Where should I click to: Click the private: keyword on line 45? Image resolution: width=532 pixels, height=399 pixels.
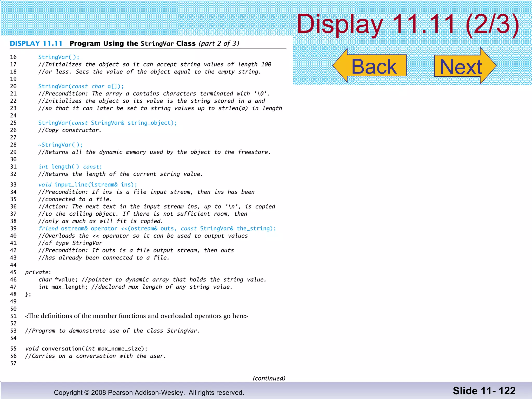tap(38, 272)
